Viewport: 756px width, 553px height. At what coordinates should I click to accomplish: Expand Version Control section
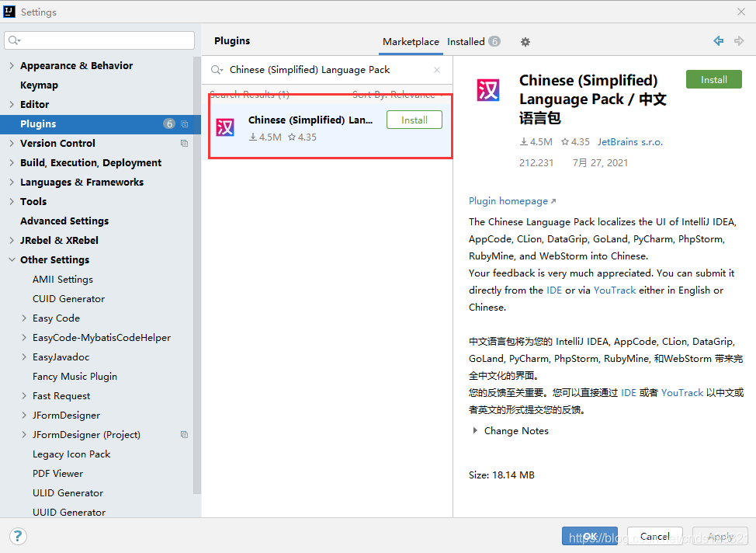pos(12,144)
